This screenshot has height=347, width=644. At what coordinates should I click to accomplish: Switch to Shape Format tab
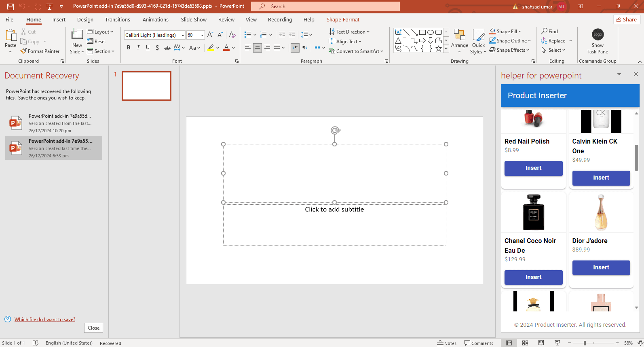click(x=343, y=19)
